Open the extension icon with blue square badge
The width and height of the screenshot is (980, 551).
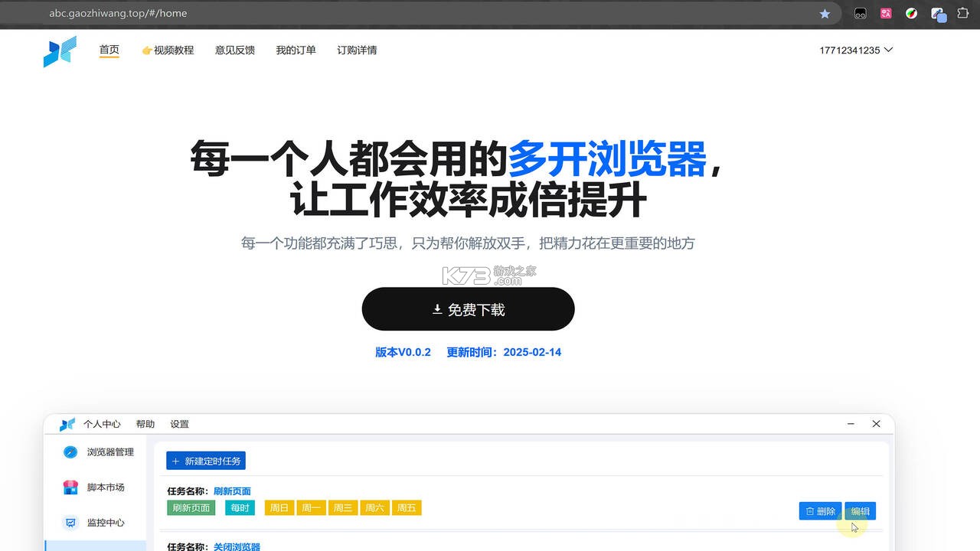(938, 14)
